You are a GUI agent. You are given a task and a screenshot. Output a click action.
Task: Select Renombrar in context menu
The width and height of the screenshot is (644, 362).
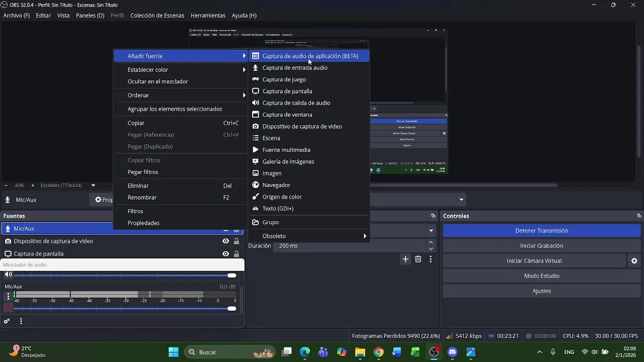pyautogui.click(x=181, y=198)
